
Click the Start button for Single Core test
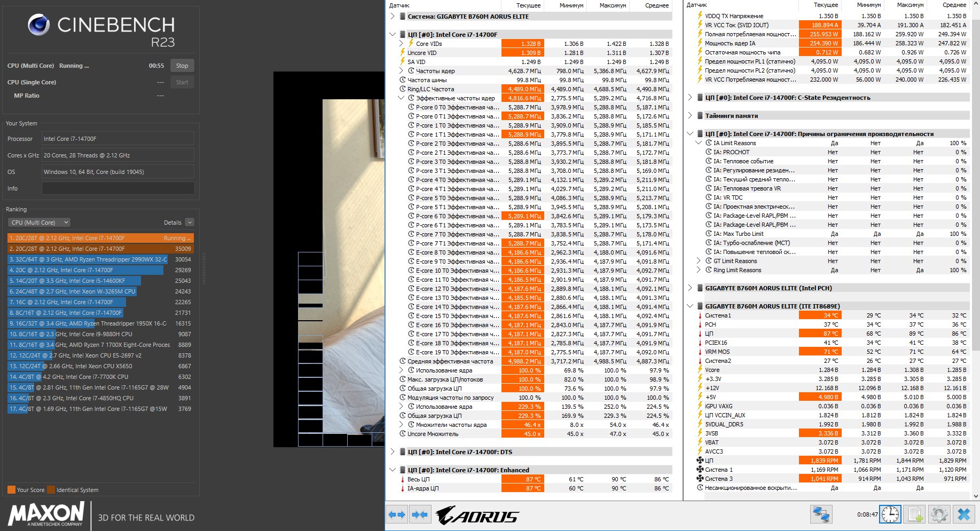click(182, 82)
